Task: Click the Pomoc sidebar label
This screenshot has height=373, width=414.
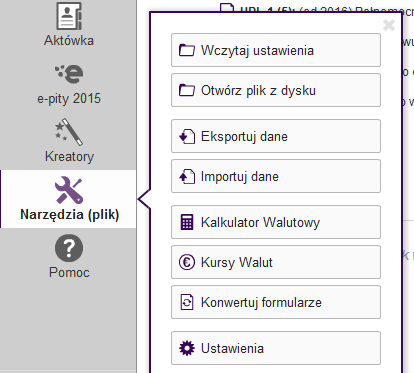Action: [x=69, y=272]
